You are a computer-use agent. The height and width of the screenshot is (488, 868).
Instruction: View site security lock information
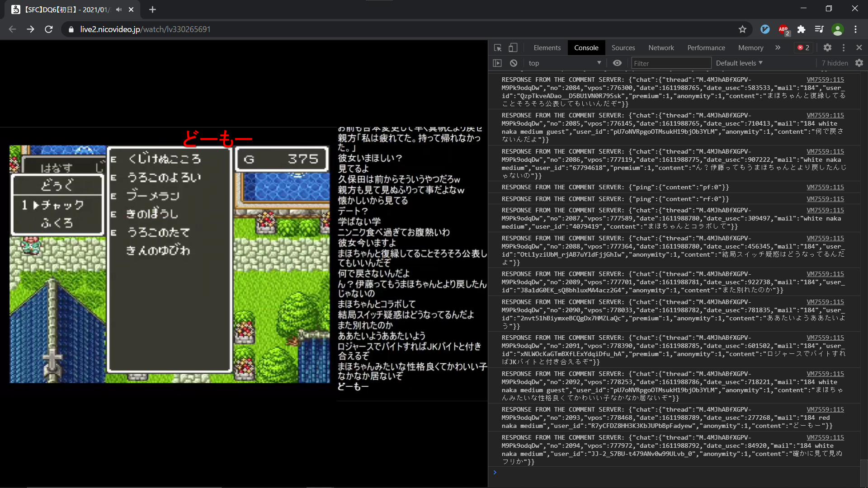[71, 29]
